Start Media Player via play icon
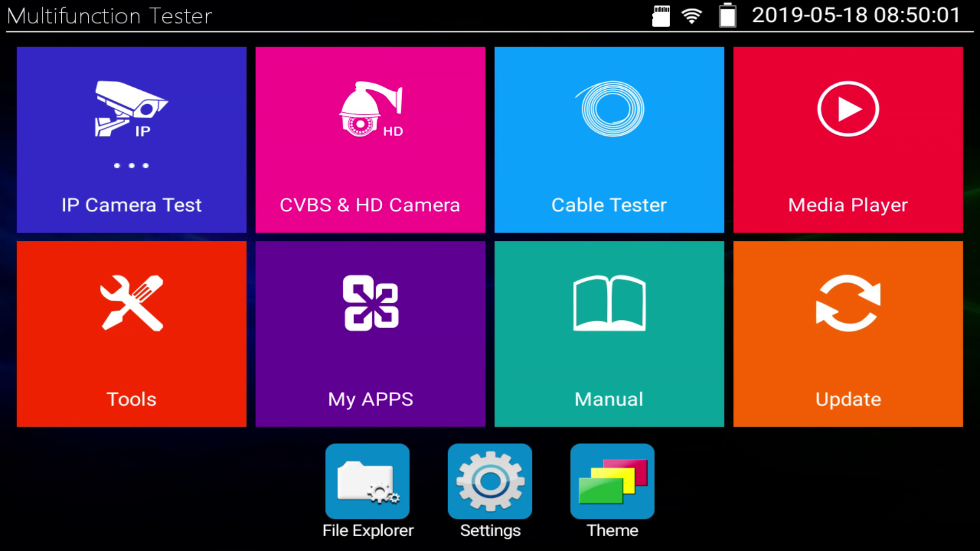 (848, 109)
